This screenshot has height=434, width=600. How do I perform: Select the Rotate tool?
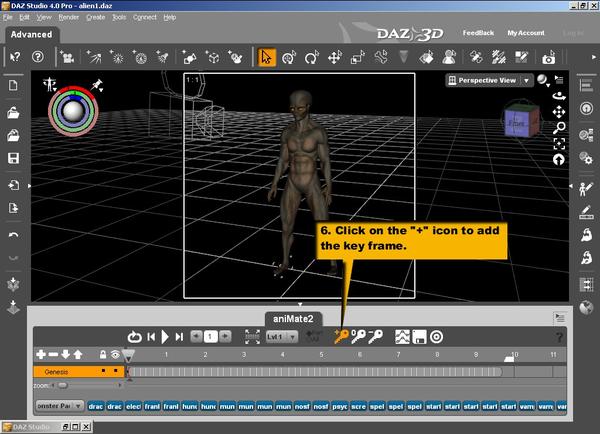311,57
